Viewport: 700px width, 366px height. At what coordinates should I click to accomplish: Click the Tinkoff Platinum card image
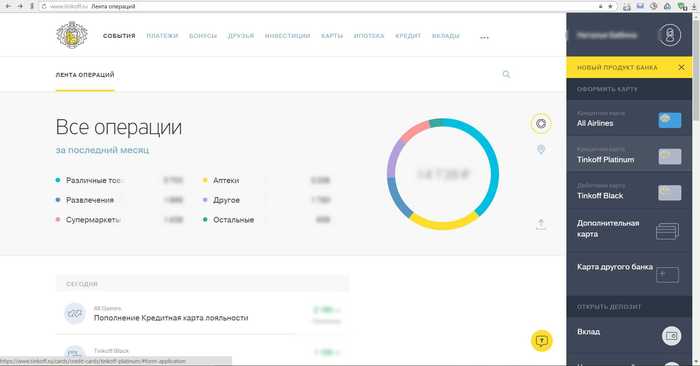tap(670, 157)
